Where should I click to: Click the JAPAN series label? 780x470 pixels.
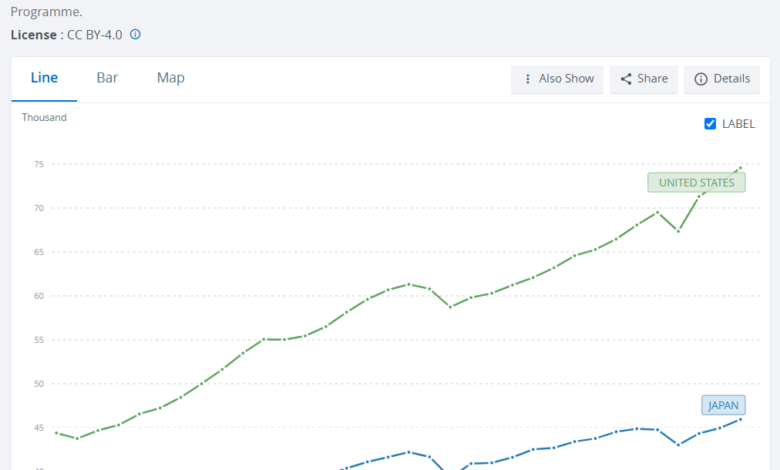[723, 405]
